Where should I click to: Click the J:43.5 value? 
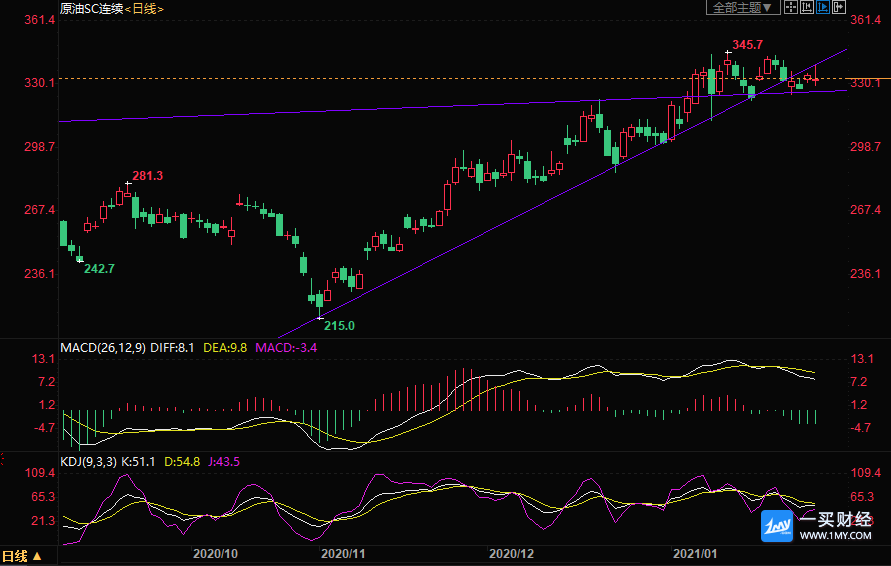pos(223,462)
